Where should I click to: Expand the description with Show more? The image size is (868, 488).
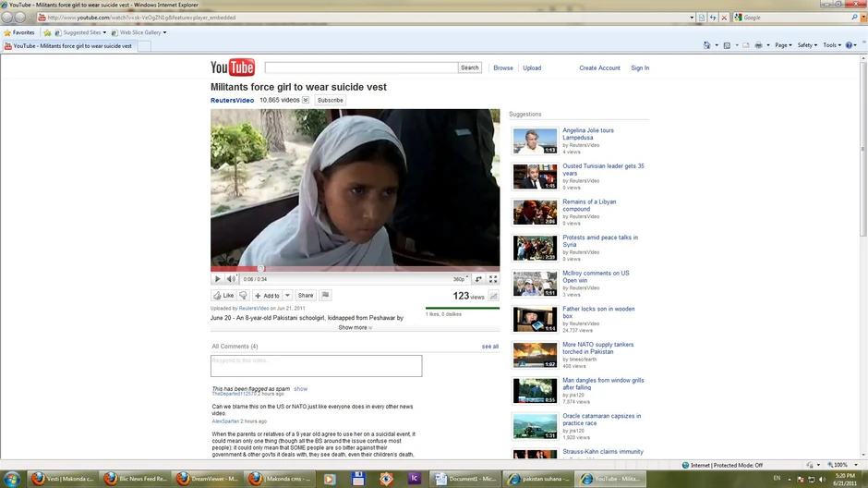click(355, 327)
